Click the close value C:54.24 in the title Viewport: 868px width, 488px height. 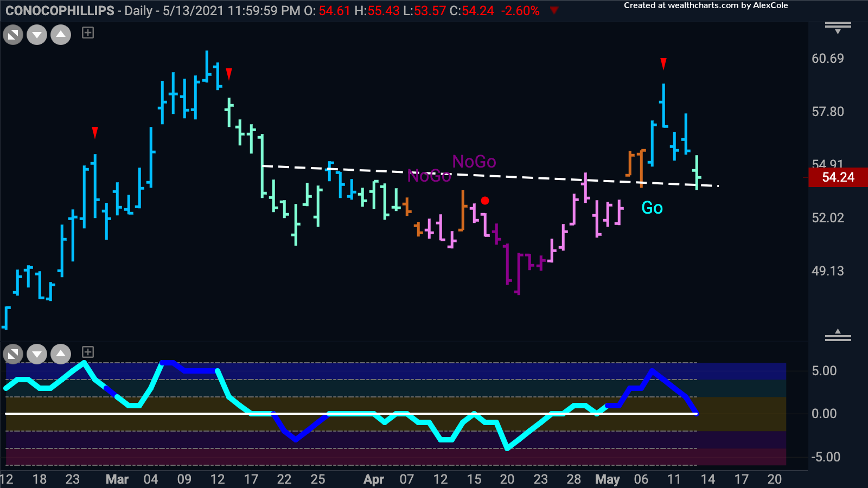click(x=472, y=11)
